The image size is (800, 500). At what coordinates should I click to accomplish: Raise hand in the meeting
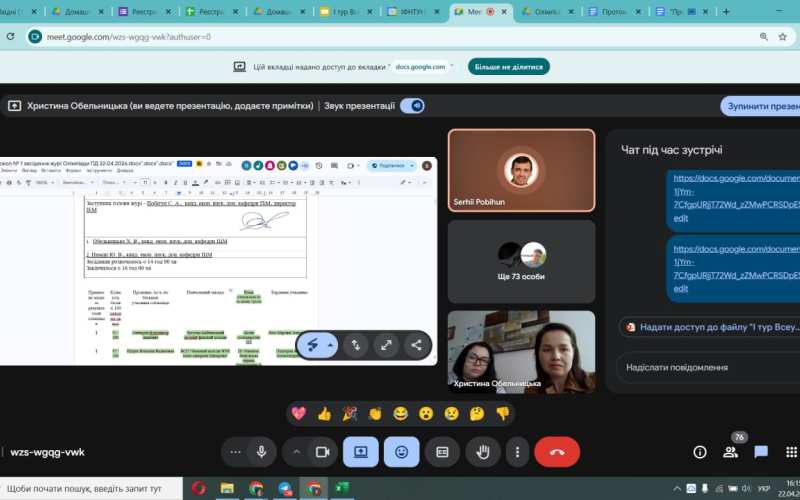482,452
